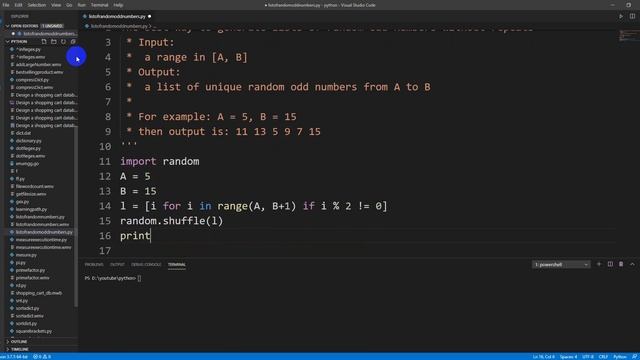Click 'random.shuffle(l)' on line 15
The height and width of the screenshot is (360, 640).
[171, 221]
